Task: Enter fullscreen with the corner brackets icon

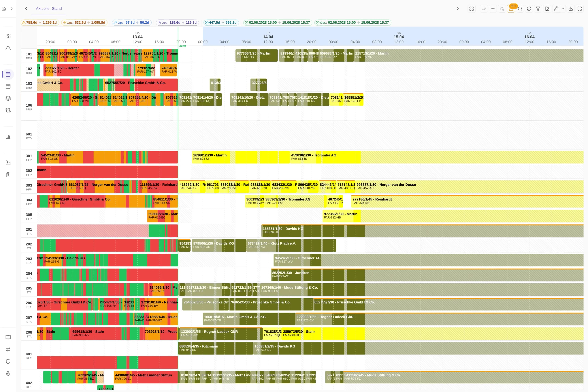Action: pyautogui.click(x=580, y=9)
